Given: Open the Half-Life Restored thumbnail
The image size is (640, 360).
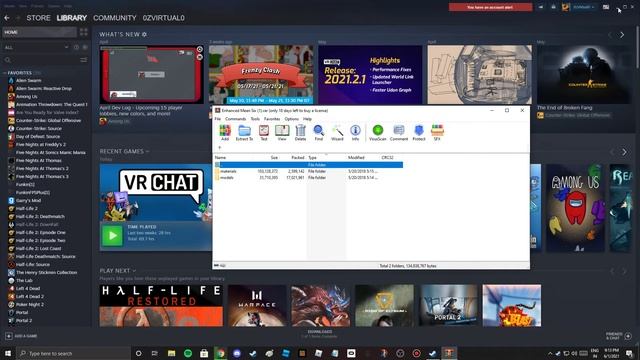Looking at the screenshot, I should tap(161, 305).
